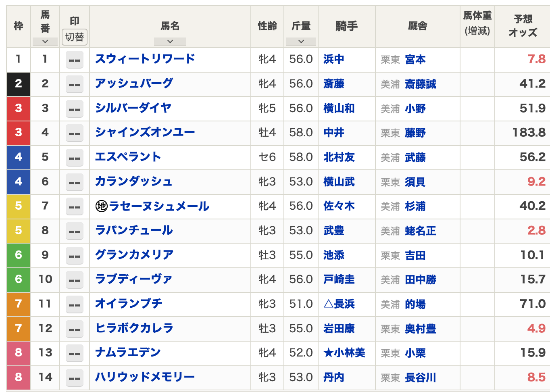The width and height of the screenshot is (550, 392).
Task: Click the ★ mark beside jockey 小林美
Action: click(x=328, y=353)
